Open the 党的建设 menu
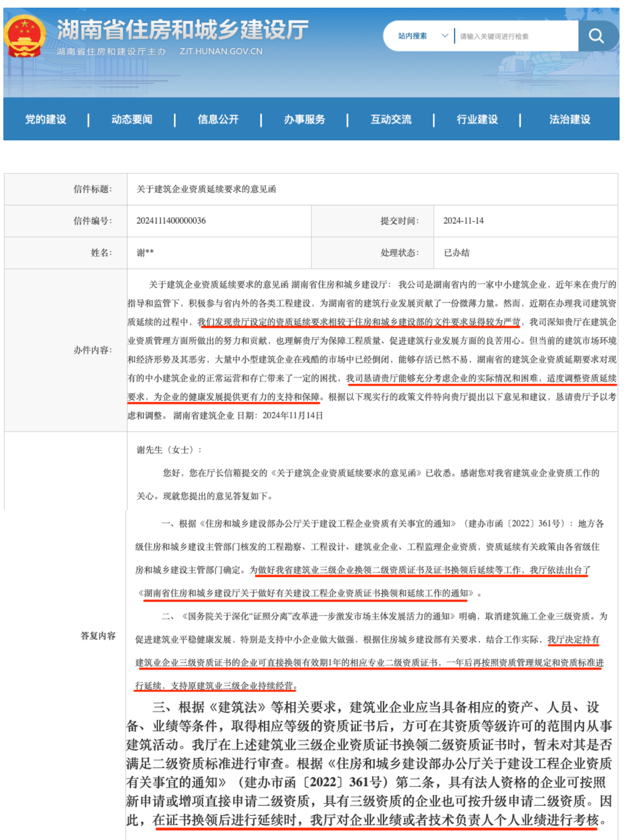The image size is (632, 840). click(x=46, y=119)
